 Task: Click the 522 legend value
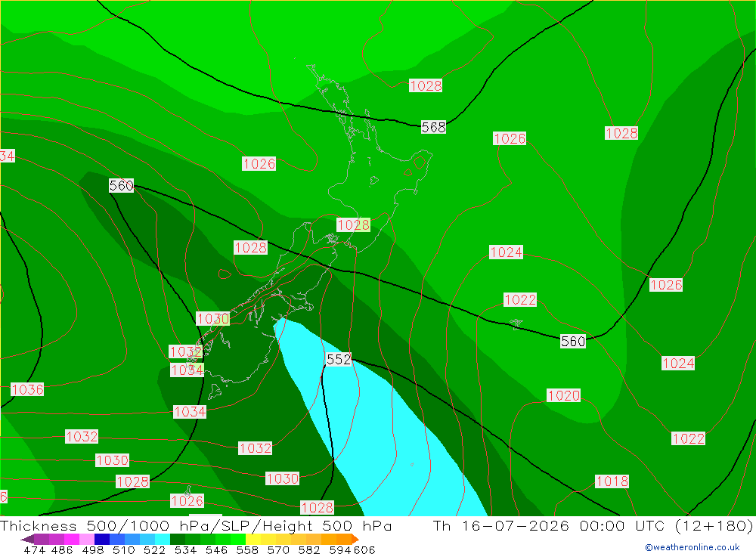[x=154, y=550]
